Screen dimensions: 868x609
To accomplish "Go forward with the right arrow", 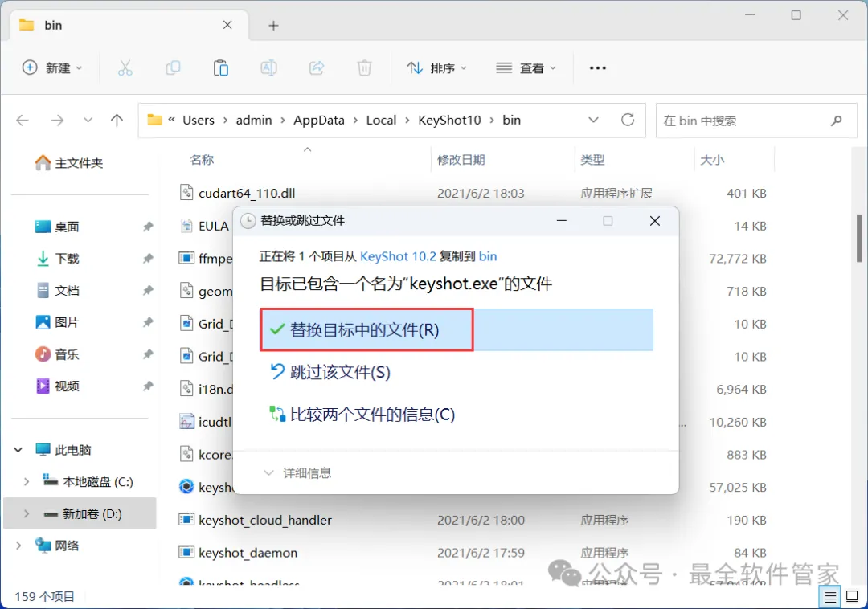I will [x=57, y=120].
